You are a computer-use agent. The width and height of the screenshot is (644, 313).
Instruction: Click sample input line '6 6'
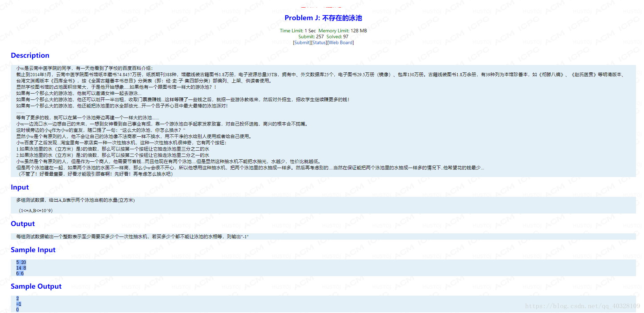tap(20, 273)
